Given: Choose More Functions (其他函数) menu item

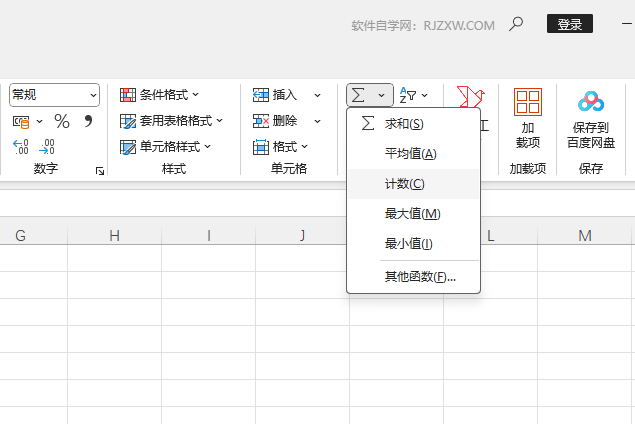Looking at the screenshot, I should click(420, 276).
